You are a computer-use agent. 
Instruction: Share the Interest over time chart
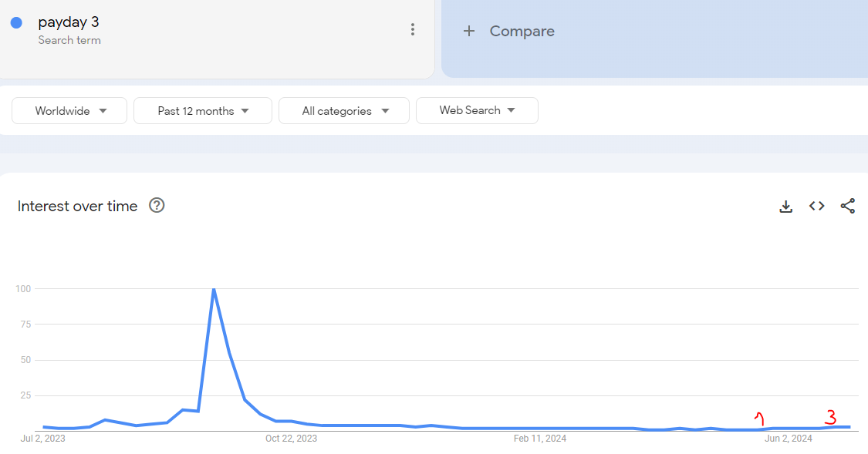[847, 207]
